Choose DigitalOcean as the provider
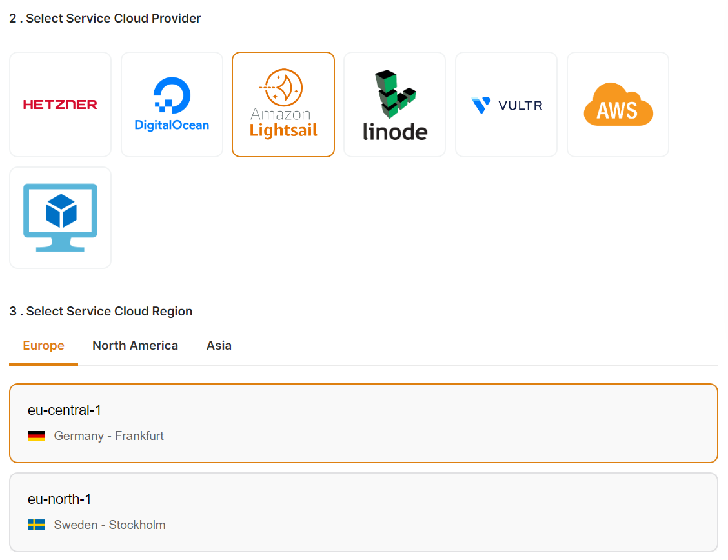This screenshot has width=728, height=560. [172, 105]
